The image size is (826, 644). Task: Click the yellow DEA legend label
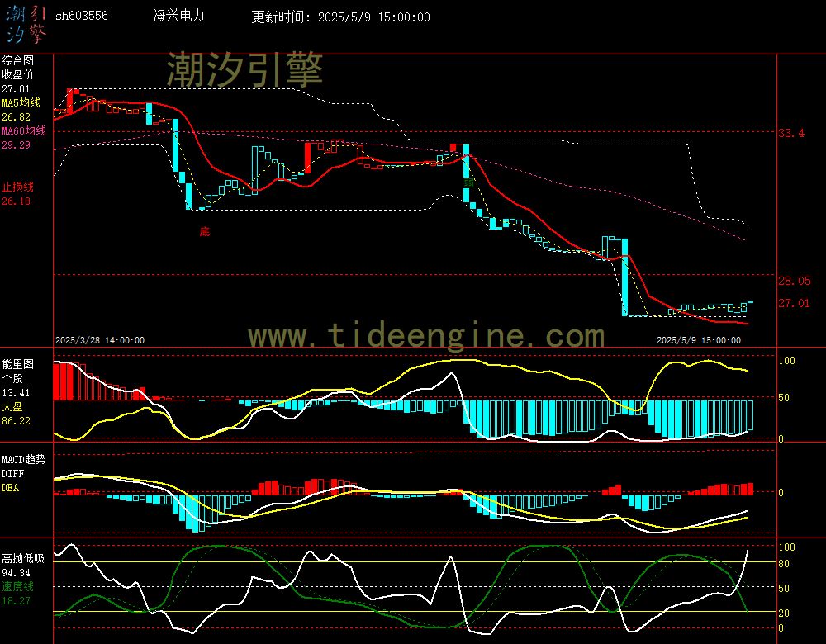pos(10,488)
